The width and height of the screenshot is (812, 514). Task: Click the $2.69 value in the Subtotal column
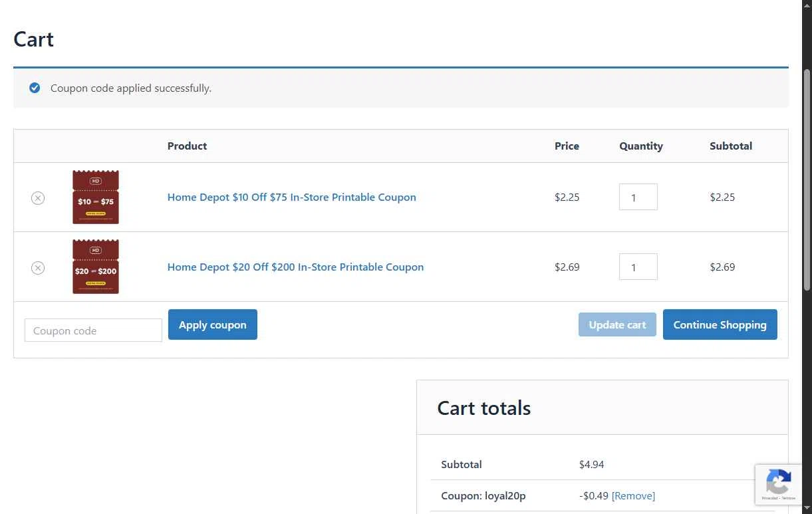[722, 267]
